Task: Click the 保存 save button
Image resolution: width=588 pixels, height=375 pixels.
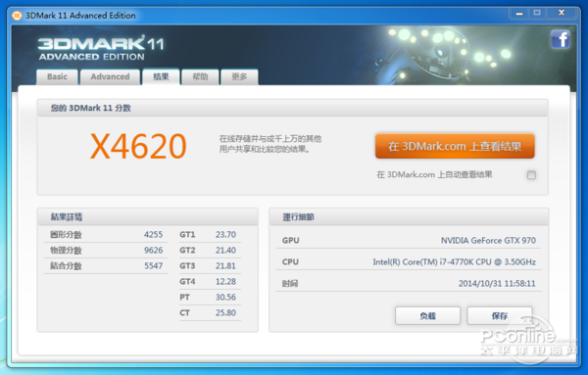Action: point(500,316)
